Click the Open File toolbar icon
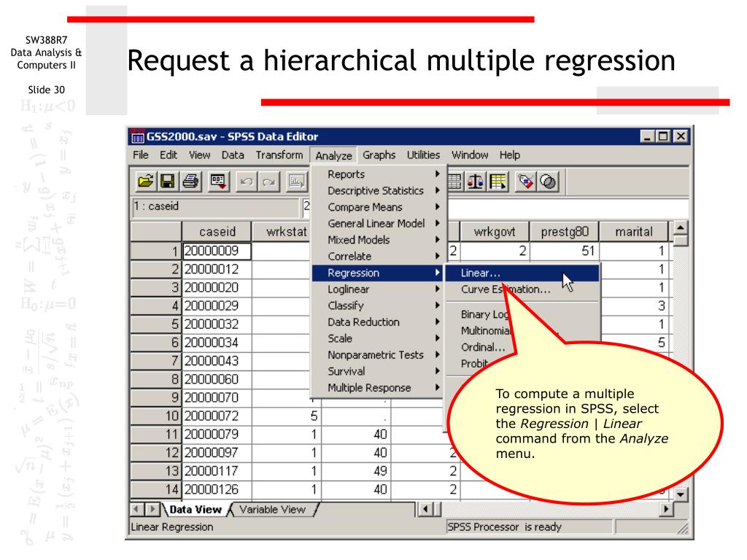 click(145, 182)
